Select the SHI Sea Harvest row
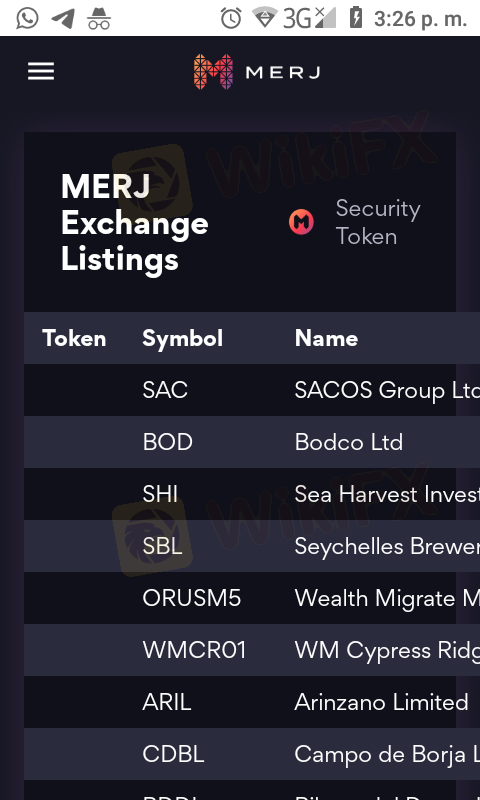 (x=252, y=494)
